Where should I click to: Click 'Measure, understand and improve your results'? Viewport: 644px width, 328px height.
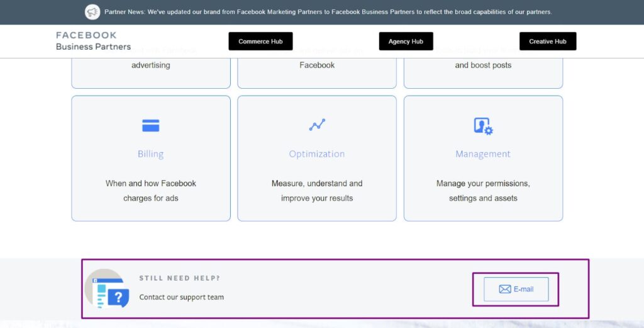317,191
